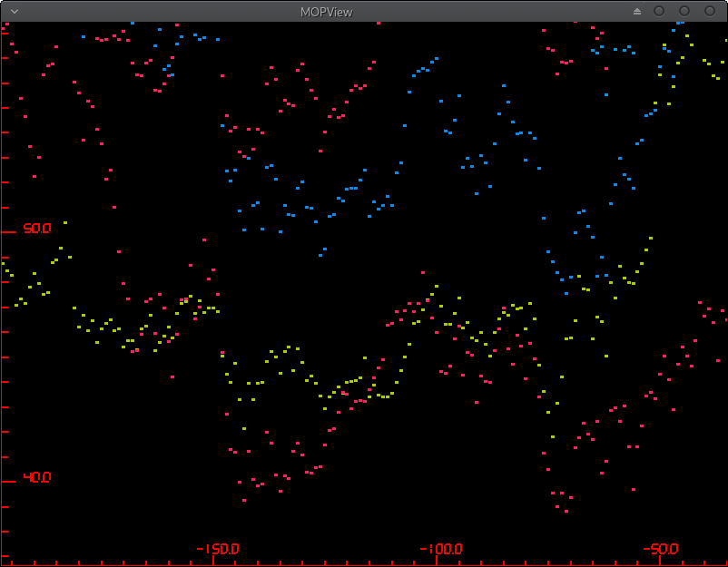Click the 50.0 y-axis label
The height and width of the screenshot is (567, 728).
click(x=35, y=229)
